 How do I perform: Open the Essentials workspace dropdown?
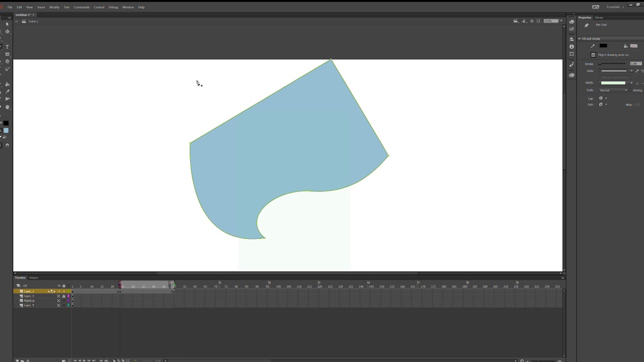click(x=615, y=7)
